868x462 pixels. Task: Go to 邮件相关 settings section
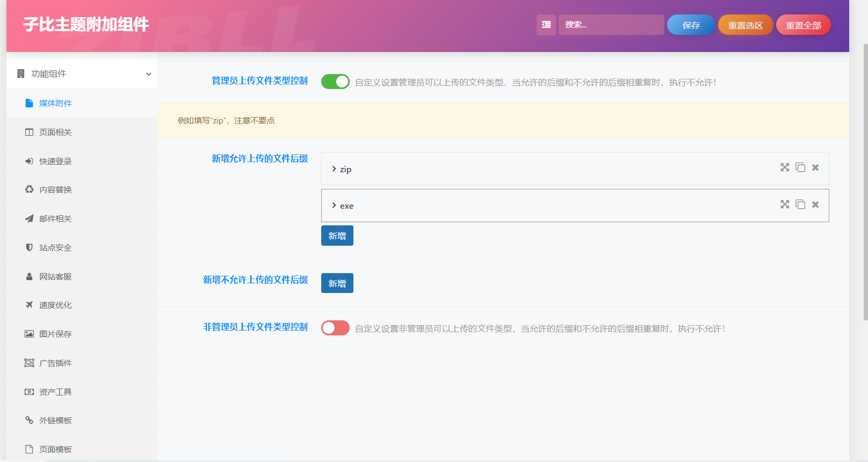(55, 218)
